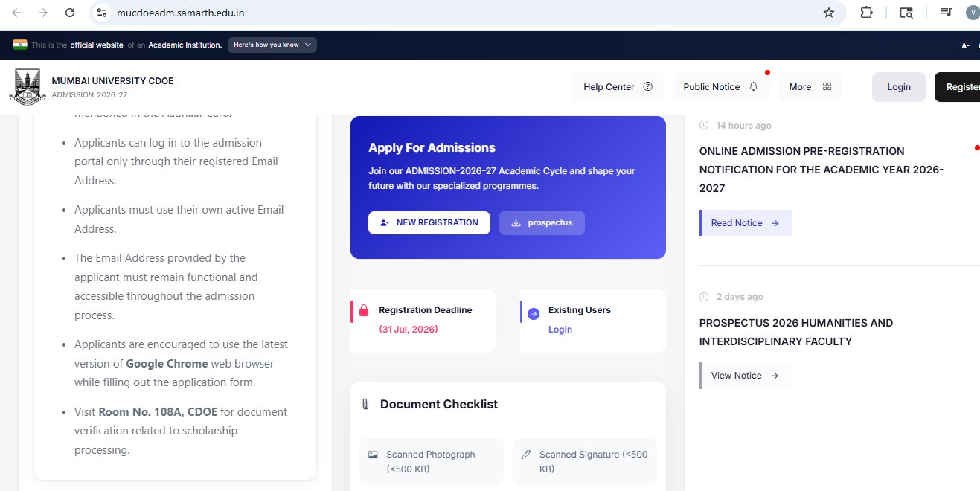Click the Public Notice bell icon

click(753, 87)
